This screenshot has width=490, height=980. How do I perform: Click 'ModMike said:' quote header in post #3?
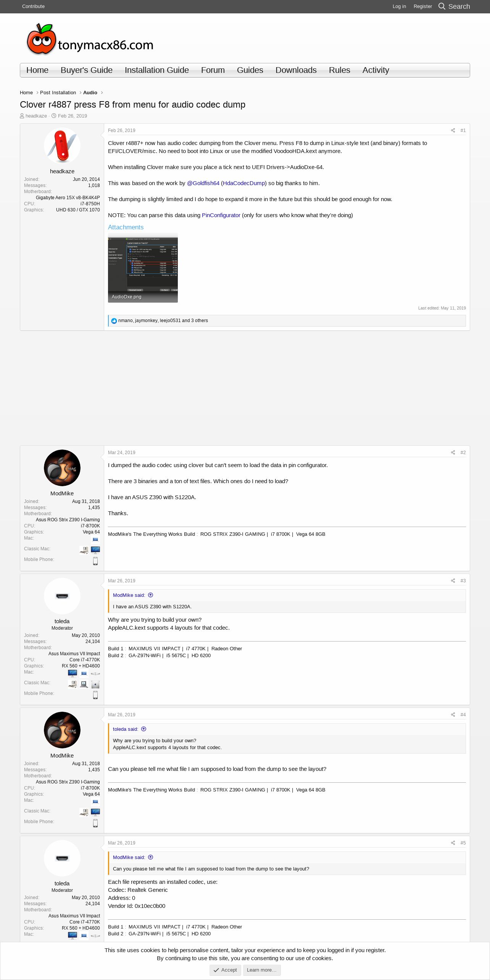(x=129, y=595)
